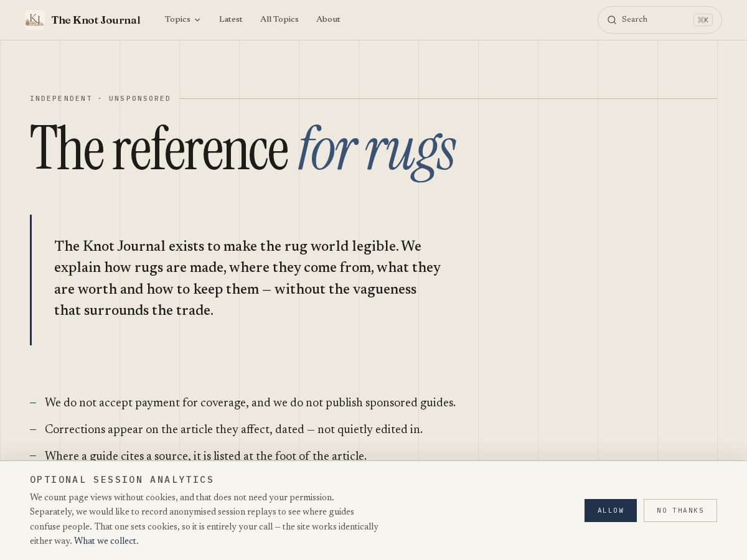Click the 'Where a guide cites a source' line
Viewport: 747px width, 560px height.
click(x=205, y=455)
